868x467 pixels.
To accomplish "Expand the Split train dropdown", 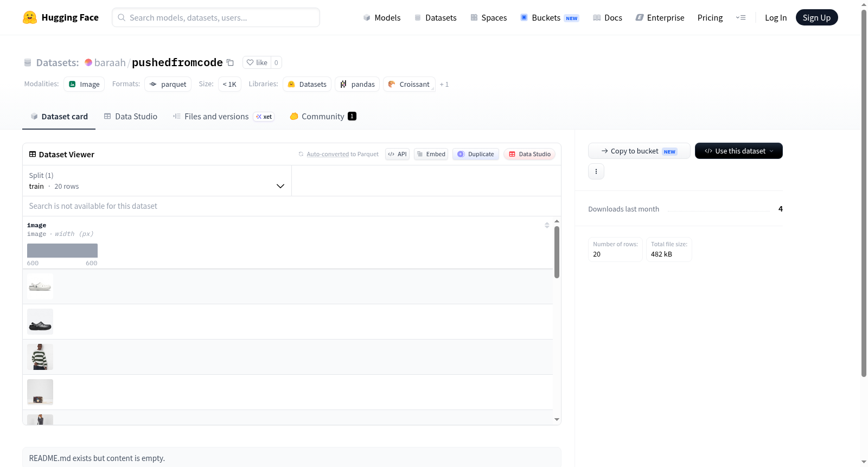I will (157, 181).
